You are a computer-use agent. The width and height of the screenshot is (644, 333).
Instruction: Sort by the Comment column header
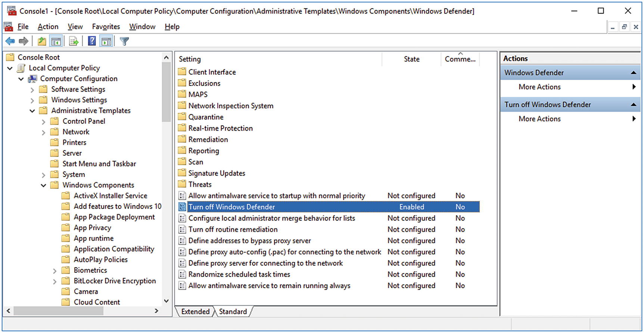click(460, 59)
